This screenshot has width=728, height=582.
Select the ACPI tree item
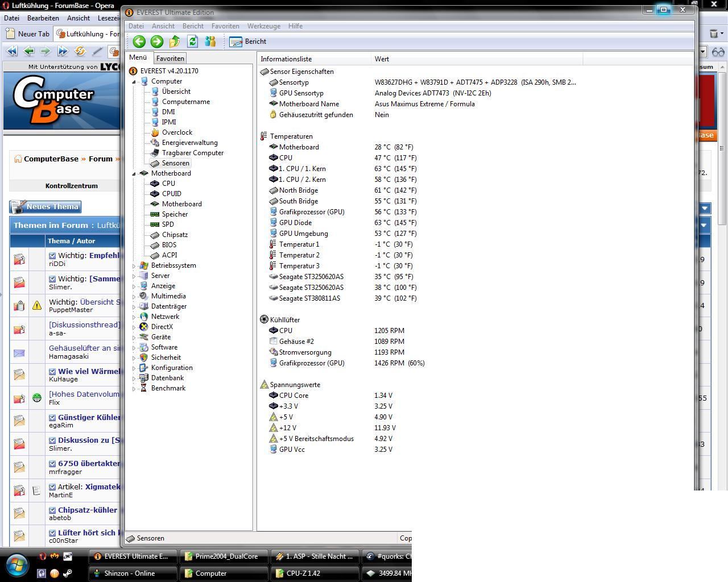tap(169, 255)
